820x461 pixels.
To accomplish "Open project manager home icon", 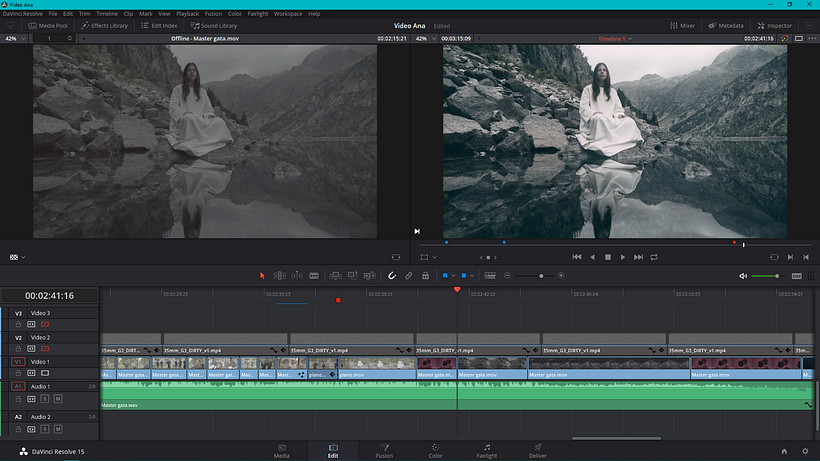I will point(784,452).
